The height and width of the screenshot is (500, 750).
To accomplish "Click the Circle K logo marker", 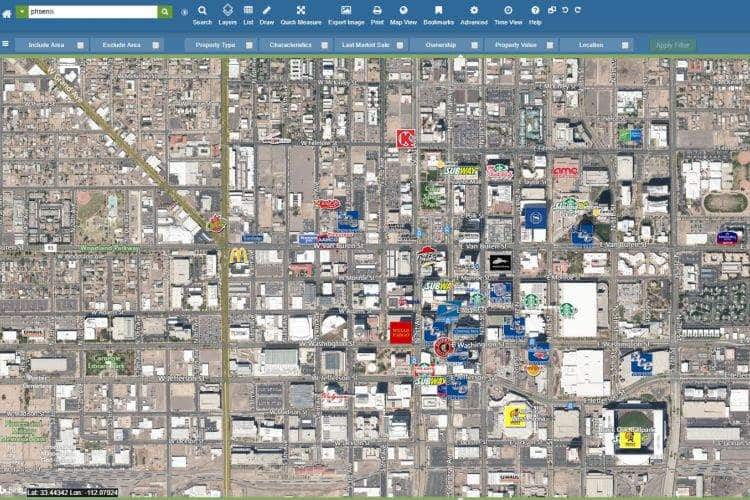I will tap(405, 139).
